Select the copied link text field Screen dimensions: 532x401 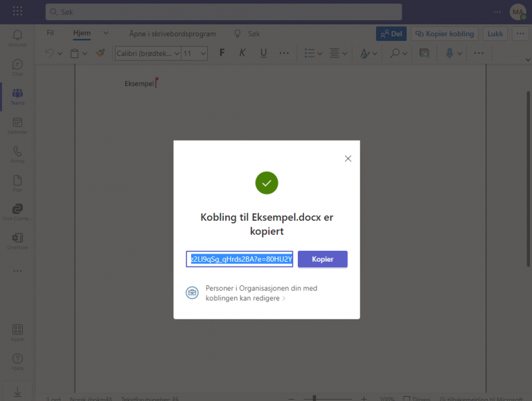[240, 259]
